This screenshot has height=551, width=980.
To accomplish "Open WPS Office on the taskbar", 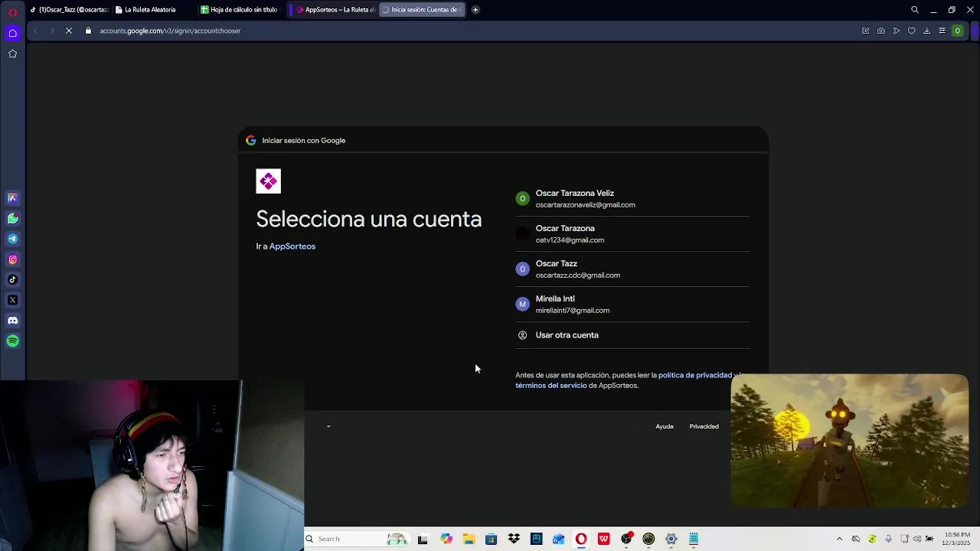I will coord(603,539).
